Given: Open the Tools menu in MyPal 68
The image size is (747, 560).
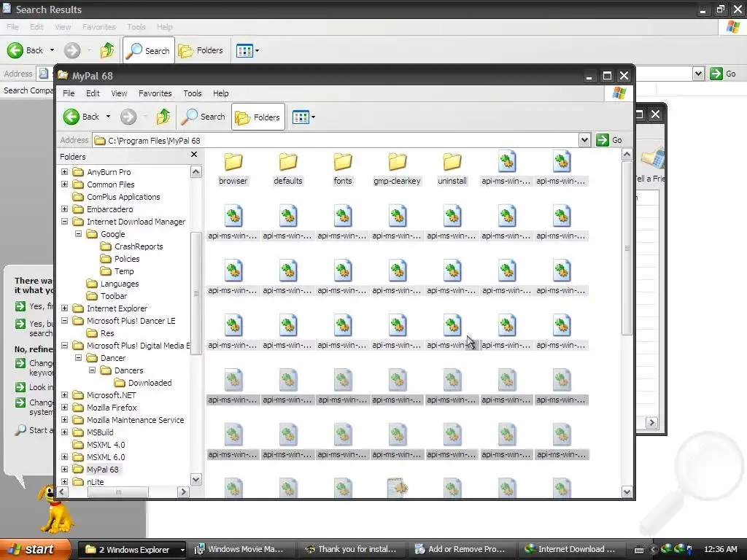Looking at the screenshot, I should (193, 93).
